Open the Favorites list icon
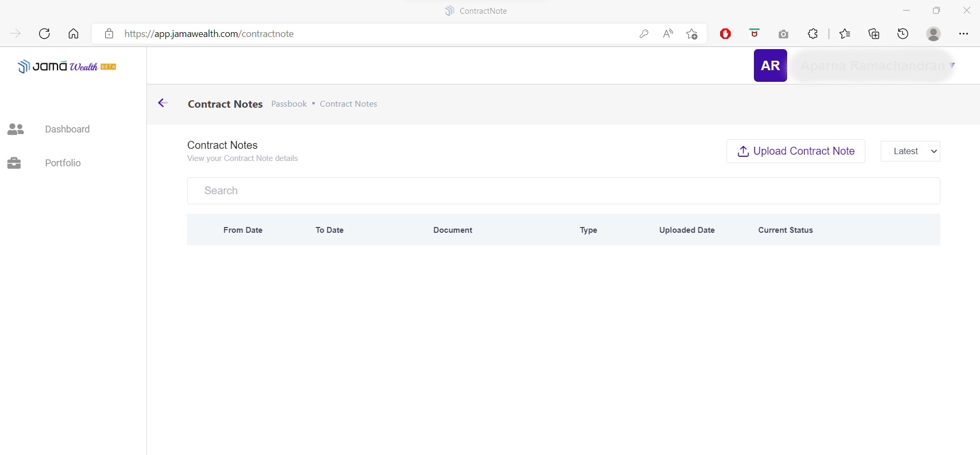Image resolution: width=980 pixels, height=455 pixels. click(x=845, y=34)
